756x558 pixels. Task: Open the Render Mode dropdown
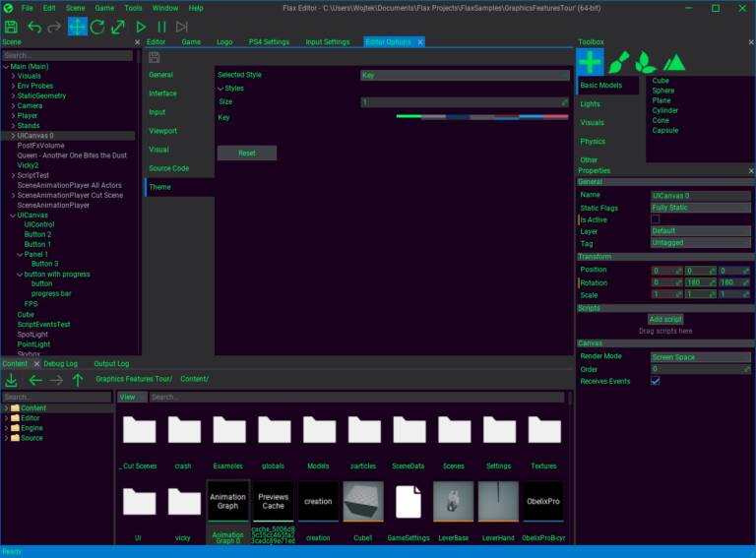(700, 357)
